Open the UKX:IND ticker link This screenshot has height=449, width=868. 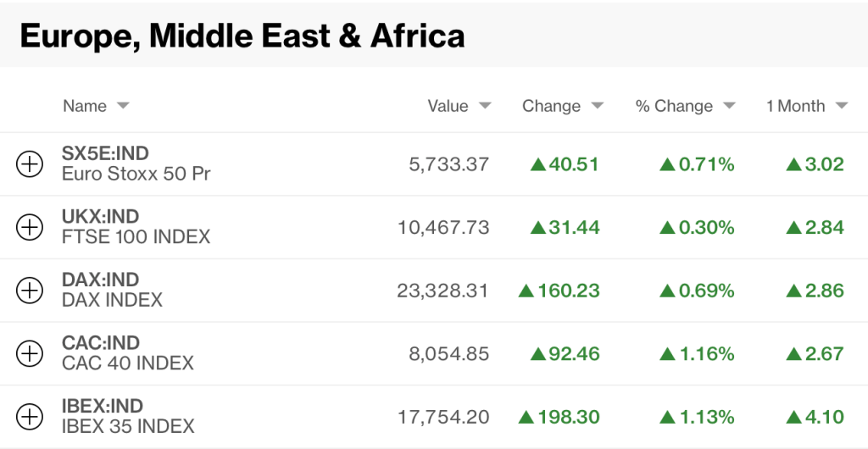[100, 217]
